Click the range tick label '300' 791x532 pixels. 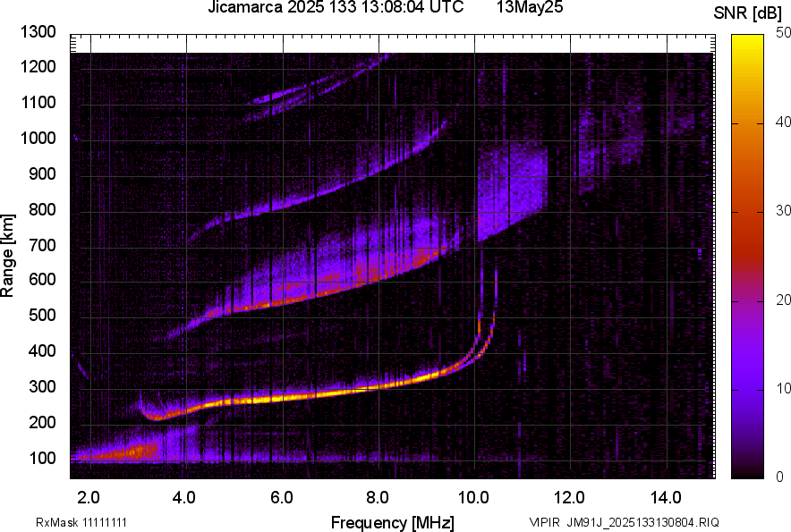tap(42, 386)
